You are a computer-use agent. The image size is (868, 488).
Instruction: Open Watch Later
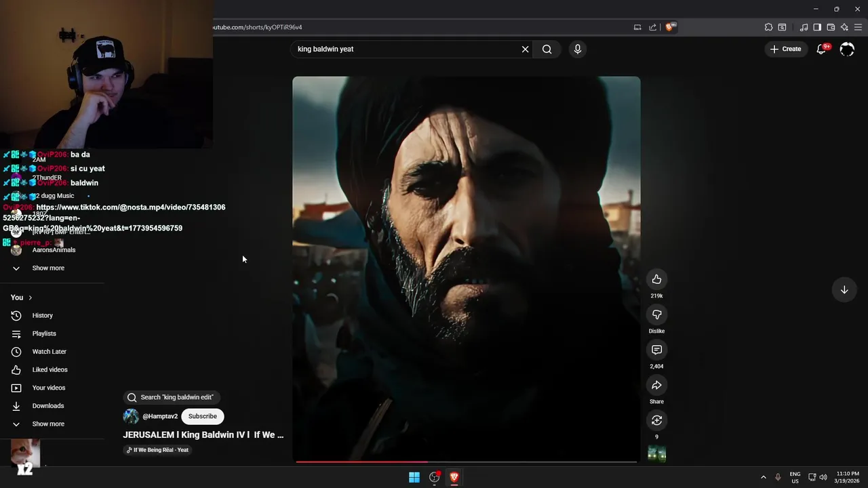[49, 352]
